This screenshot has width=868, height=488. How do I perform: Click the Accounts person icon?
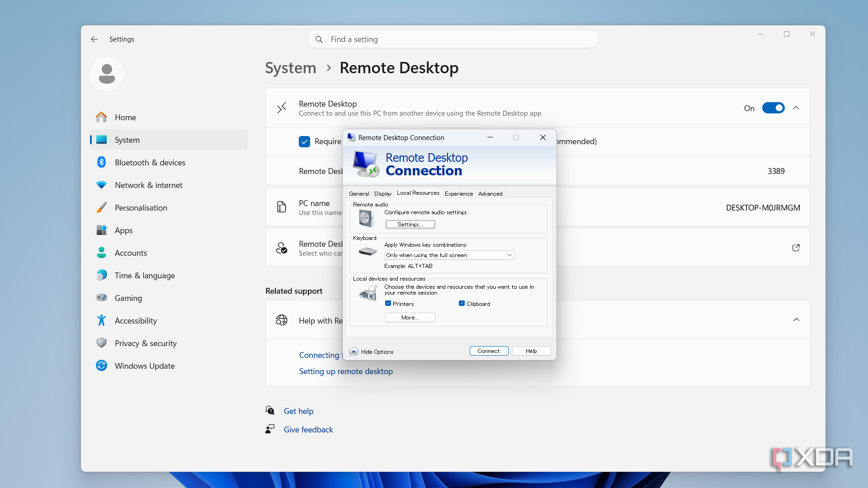click(101, 253)
